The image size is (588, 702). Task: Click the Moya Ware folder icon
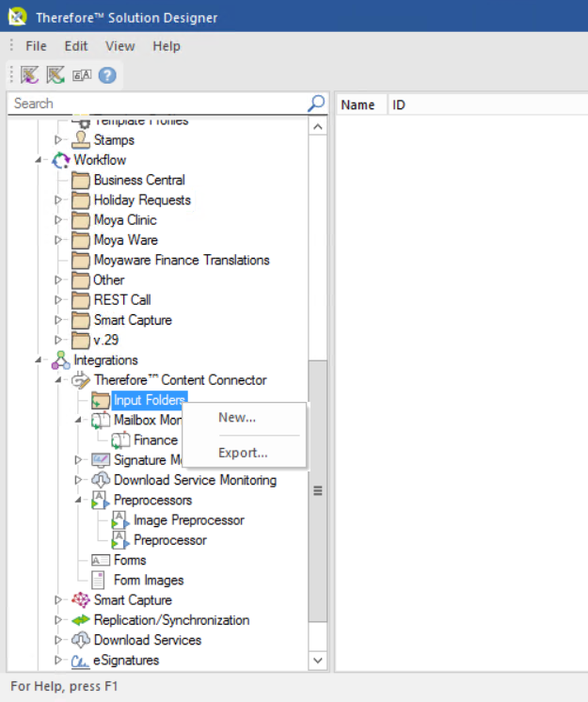coord(81,240)
